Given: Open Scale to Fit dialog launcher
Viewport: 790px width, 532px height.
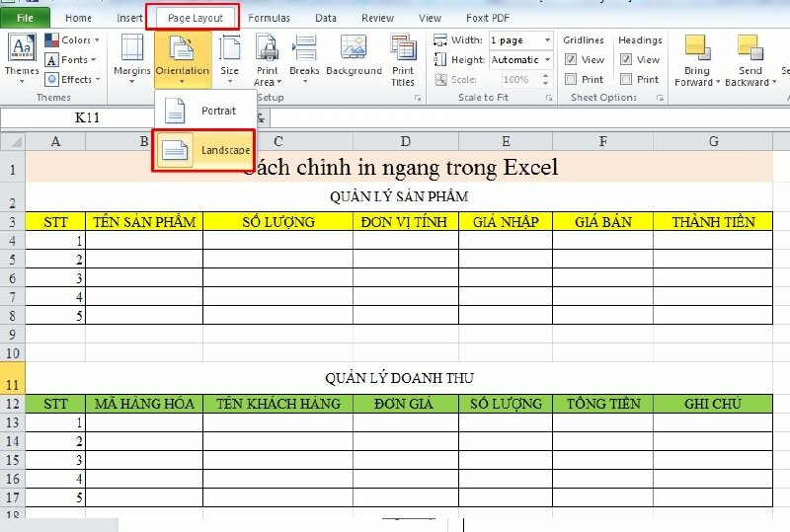Looking at the screenshot, I should pyautogui.click(x=549, y=98).
